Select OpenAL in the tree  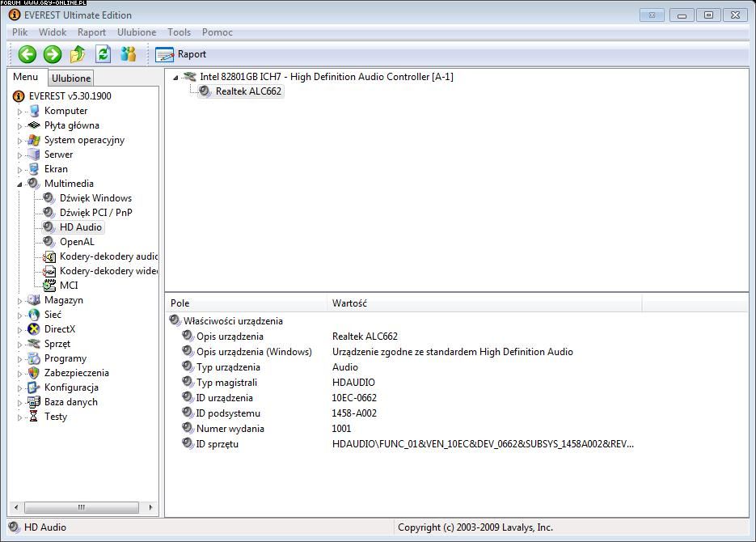tap(77, 242)
